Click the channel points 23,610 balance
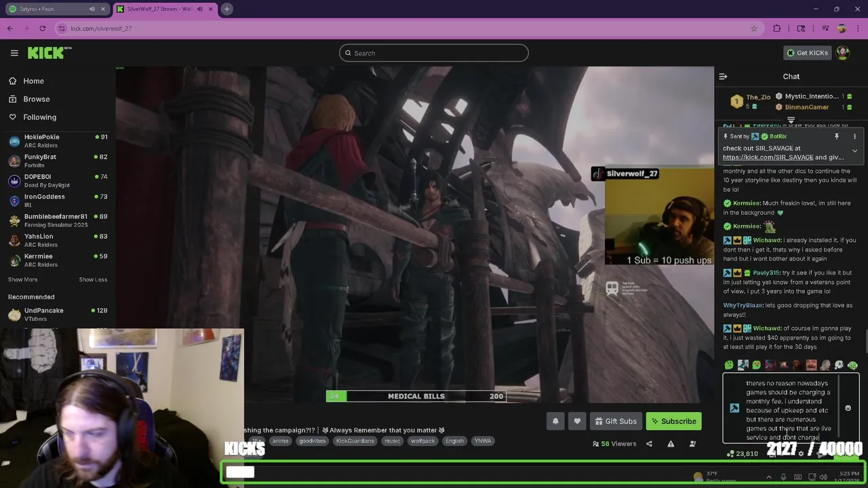868x488 pixels. 743,453
